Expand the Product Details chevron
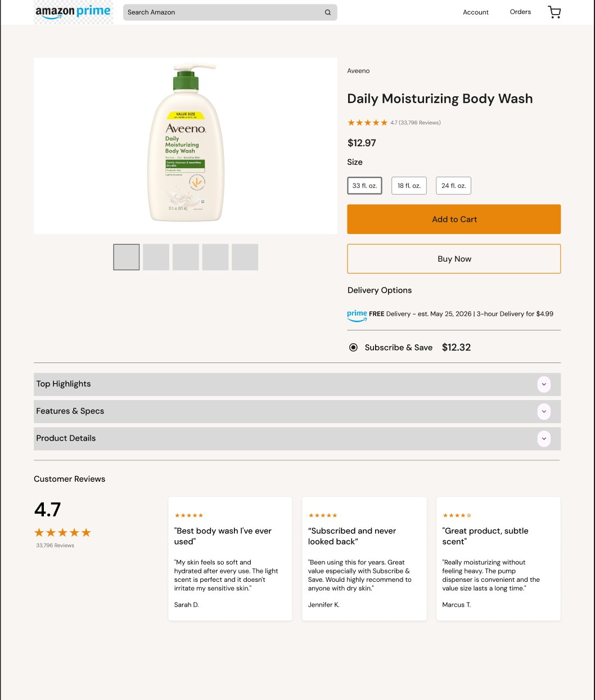This screenshot has height=700, width=595. pyautogui.click(x=544, y=438)
